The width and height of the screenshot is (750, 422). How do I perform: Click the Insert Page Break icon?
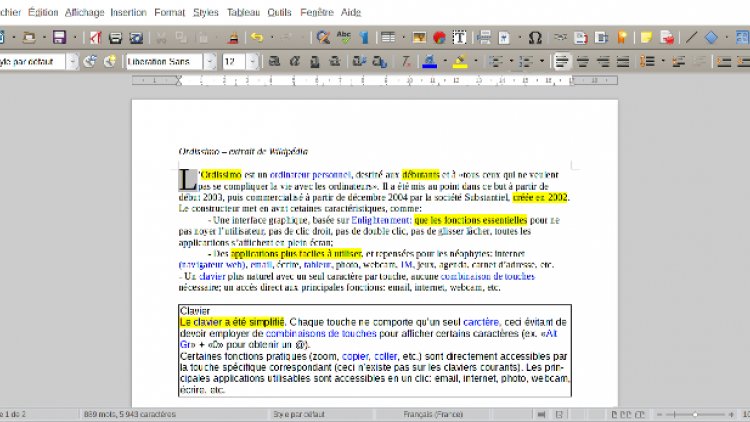coord(484,37)
